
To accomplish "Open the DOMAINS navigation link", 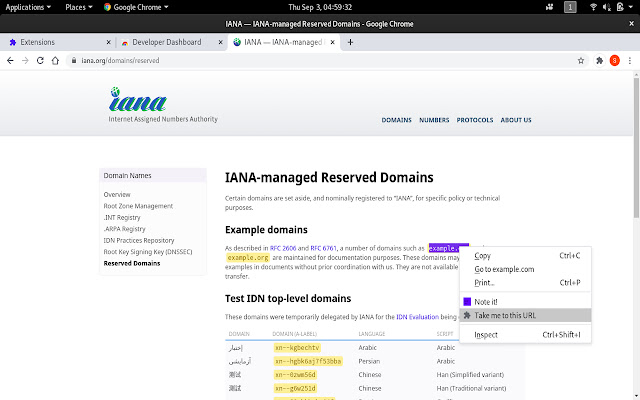I will coord(396,120).
